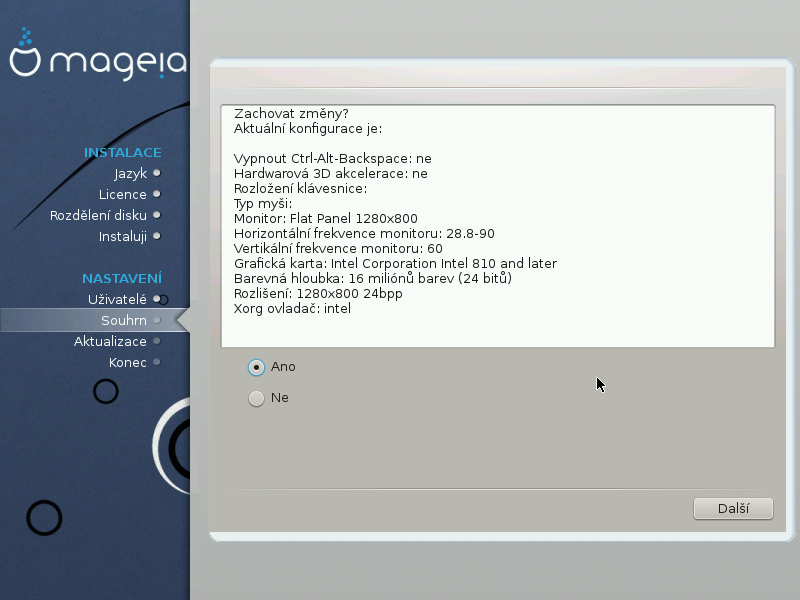Select the Ano radio button
Screen dimensions: 800x600
point(256,367)
